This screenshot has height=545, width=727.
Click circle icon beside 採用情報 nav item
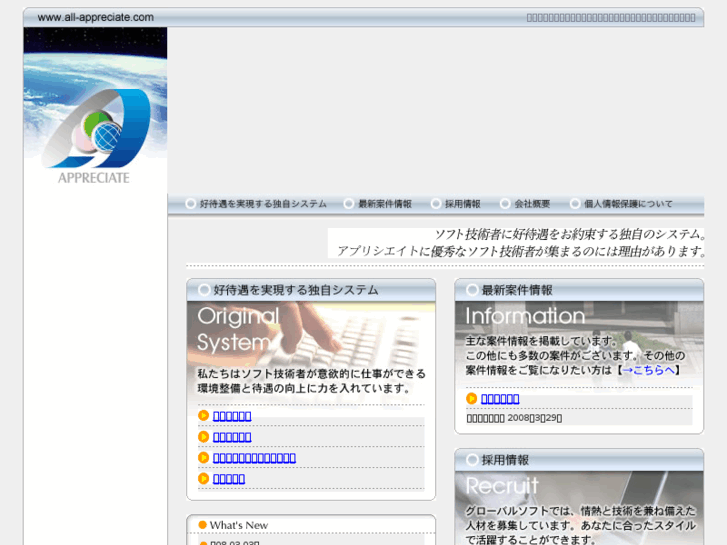pyautogui.click(x=436, y=204)
